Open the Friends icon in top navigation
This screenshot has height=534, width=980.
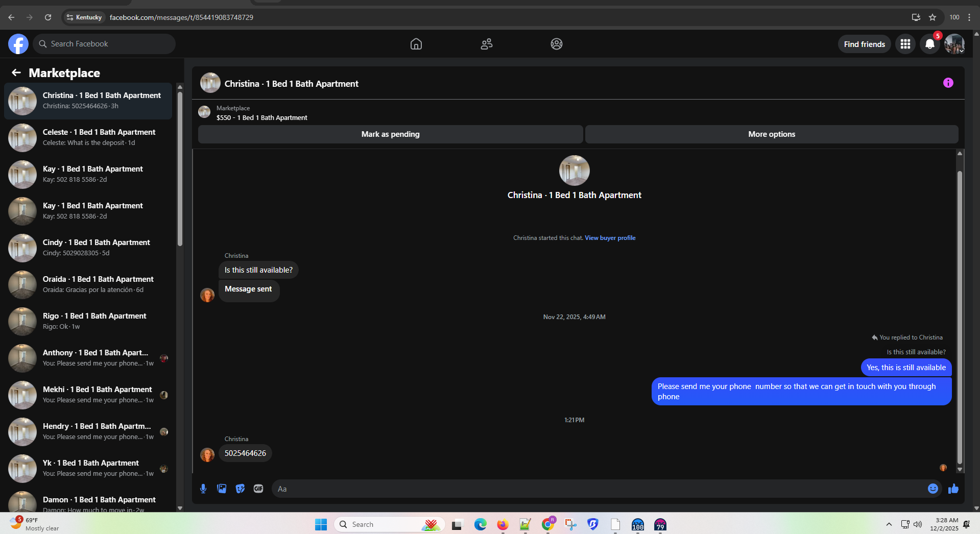click(487, 44)
